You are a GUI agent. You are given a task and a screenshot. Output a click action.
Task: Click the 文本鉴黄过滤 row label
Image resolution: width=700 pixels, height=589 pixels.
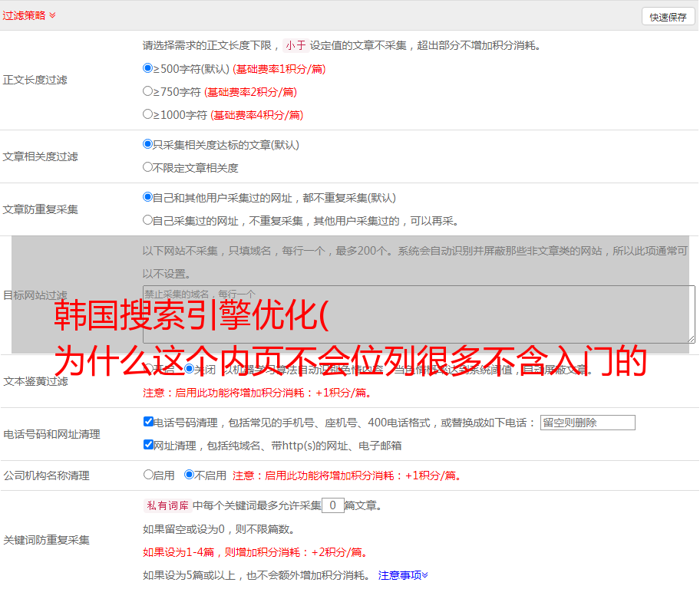[x=36, y=381]
